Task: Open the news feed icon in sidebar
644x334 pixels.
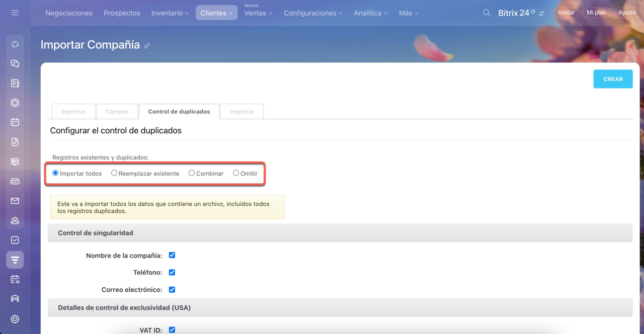Action: tap(15, 83)
